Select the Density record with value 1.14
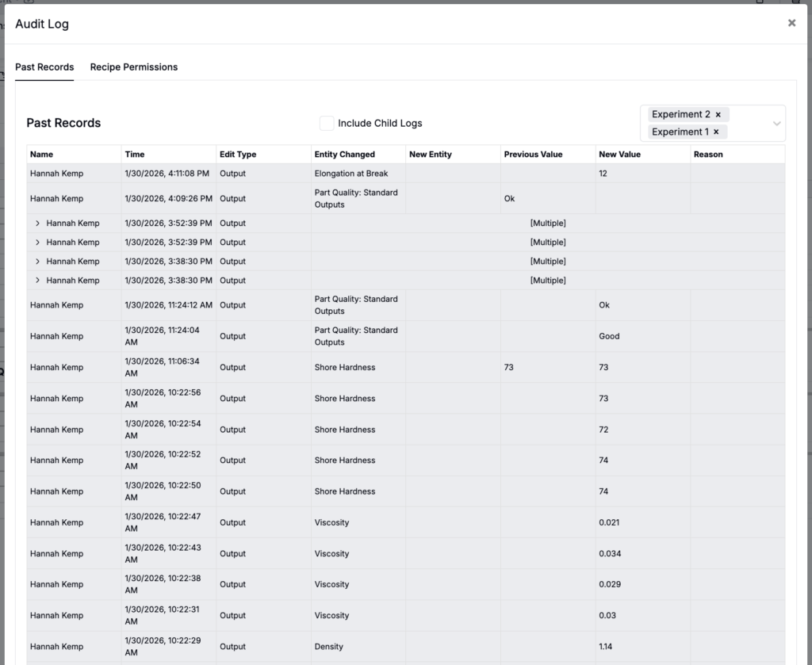This screenshot has height=665, width=812. click(x=328, y=647)
